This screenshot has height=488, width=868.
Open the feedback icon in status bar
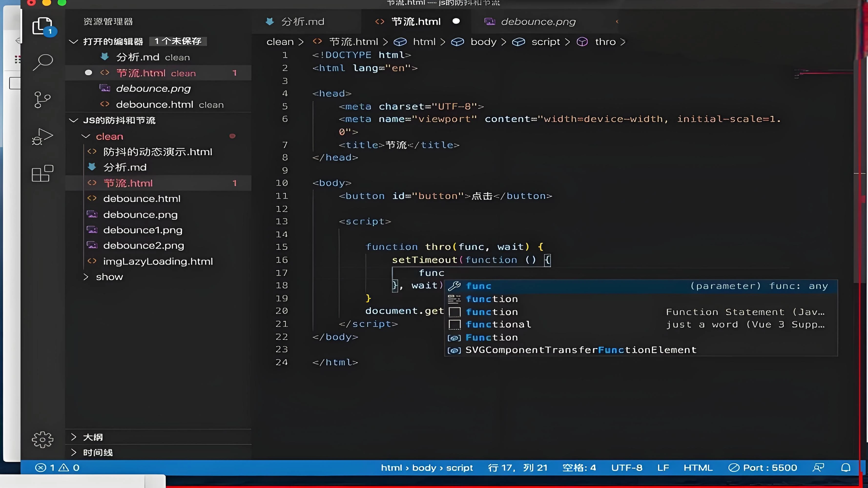click(818, 468)
